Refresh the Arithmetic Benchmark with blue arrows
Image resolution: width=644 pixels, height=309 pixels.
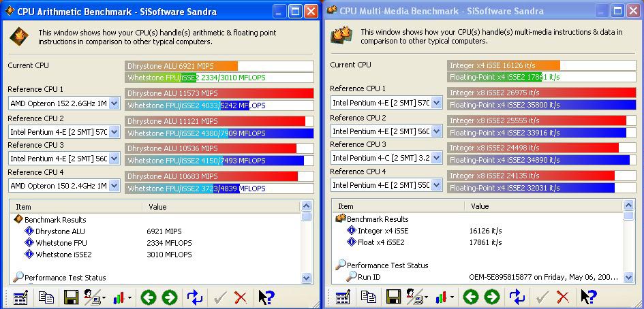pyautogui.click(x=195, y=297)
